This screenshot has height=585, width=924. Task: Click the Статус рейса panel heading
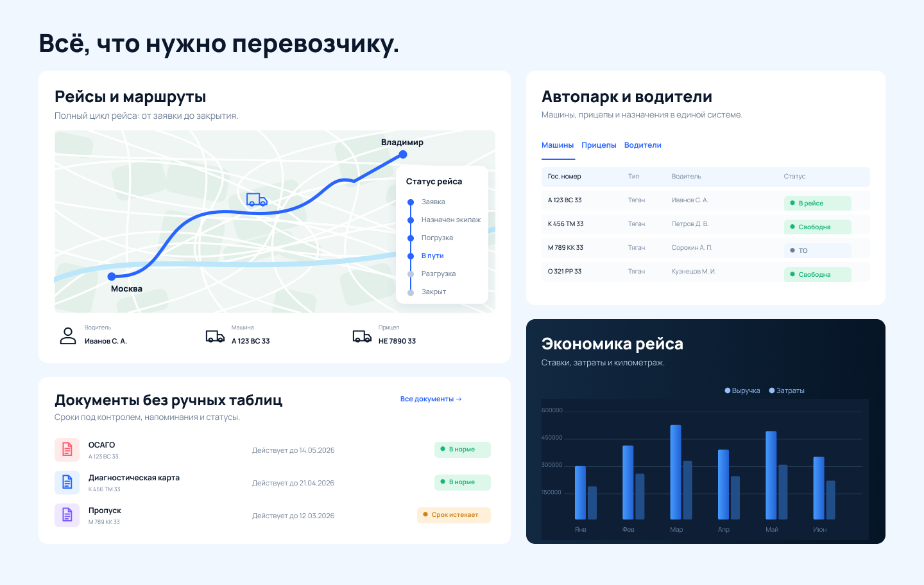click(434, 182)
